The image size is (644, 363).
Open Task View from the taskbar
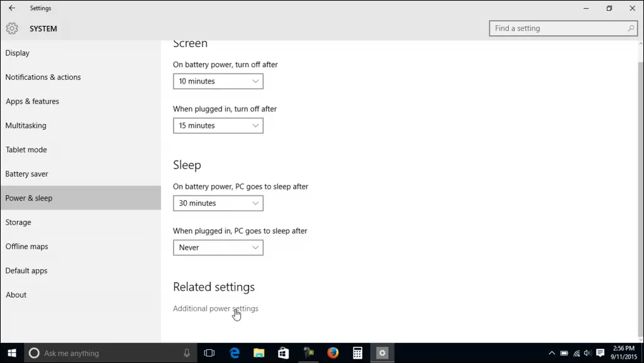click(209, 353)
